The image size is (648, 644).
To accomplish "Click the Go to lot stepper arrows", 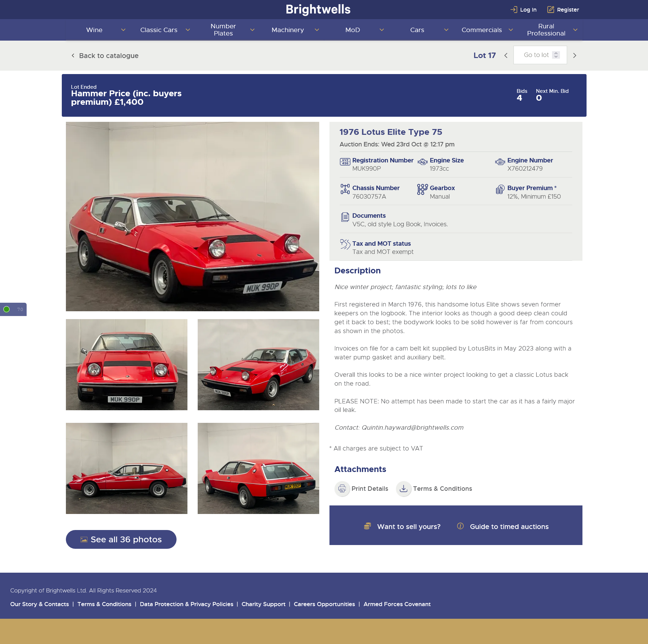I will click(x=556, y=55).
